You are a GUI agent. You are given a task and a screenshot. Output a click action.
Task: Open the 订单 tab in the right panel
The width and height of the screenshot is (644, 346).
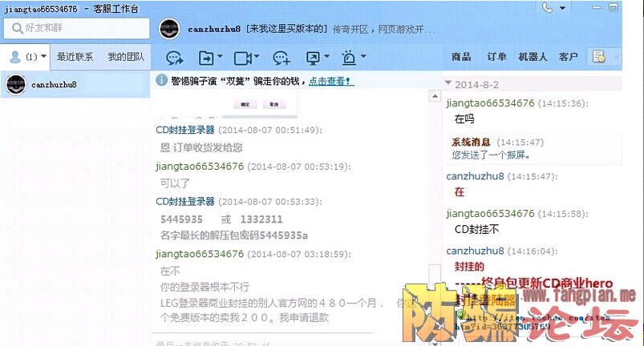(x=496, y=57)
